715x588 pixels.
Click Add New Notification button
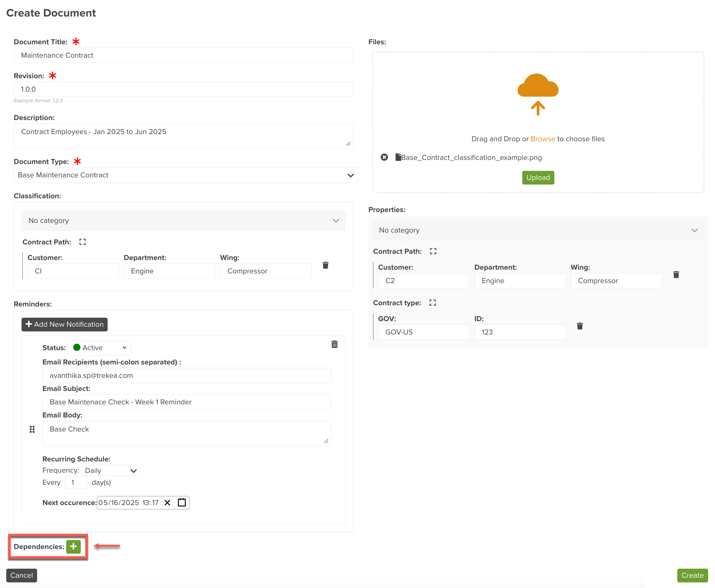click(64, 324)
